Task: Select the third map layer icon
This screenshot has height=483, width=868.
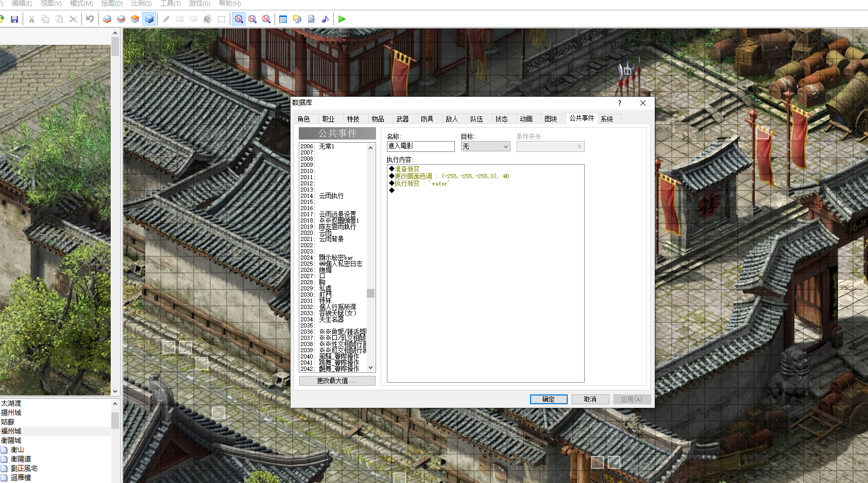Action: coord(135,19)
